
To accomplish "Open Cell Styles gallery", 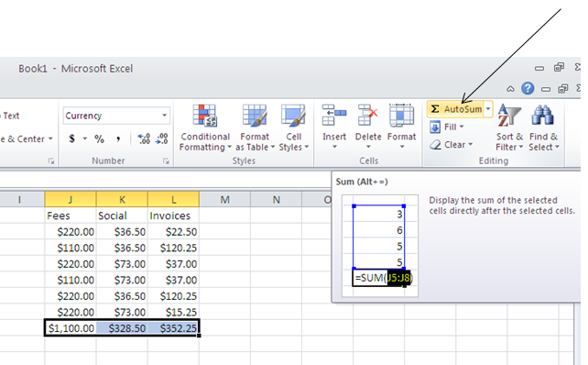I will [x=294, y=127].
